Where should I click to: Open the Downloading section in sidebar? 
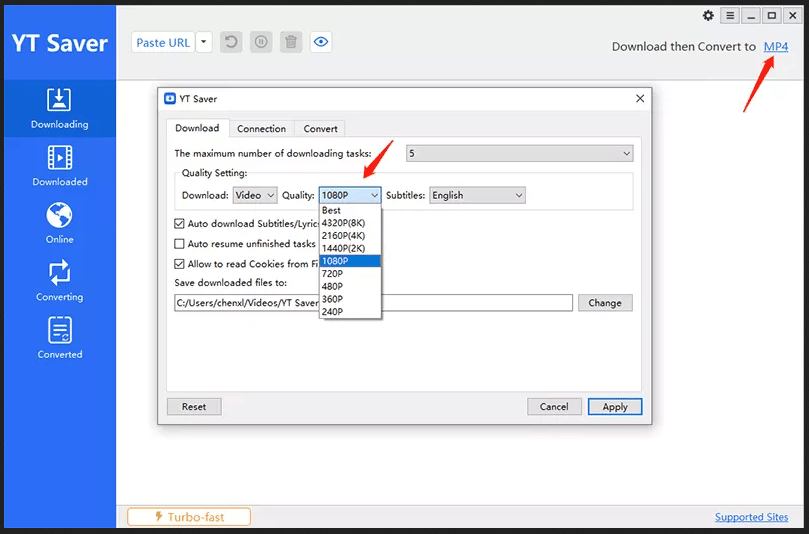point(59,108)
